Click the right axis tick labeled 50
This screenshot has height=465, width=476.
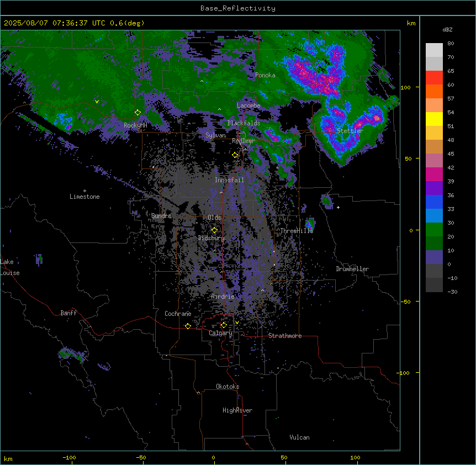pyautogui.click(x=408, y=158)
